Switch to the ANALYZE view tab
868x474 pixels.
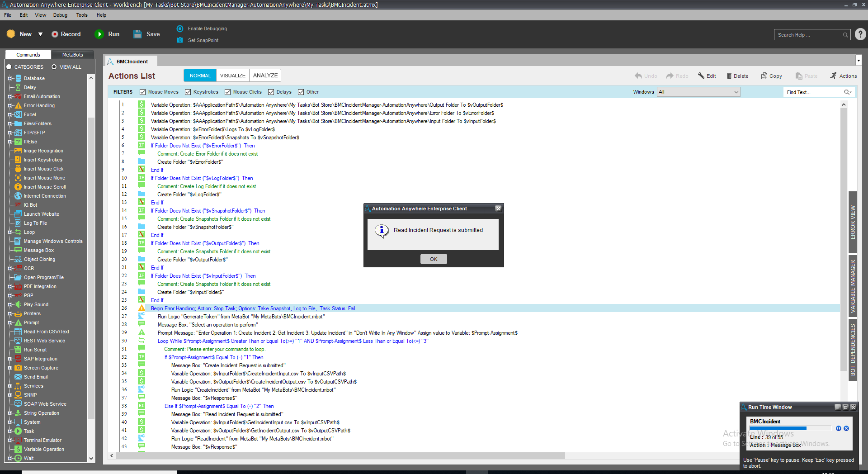265,76
